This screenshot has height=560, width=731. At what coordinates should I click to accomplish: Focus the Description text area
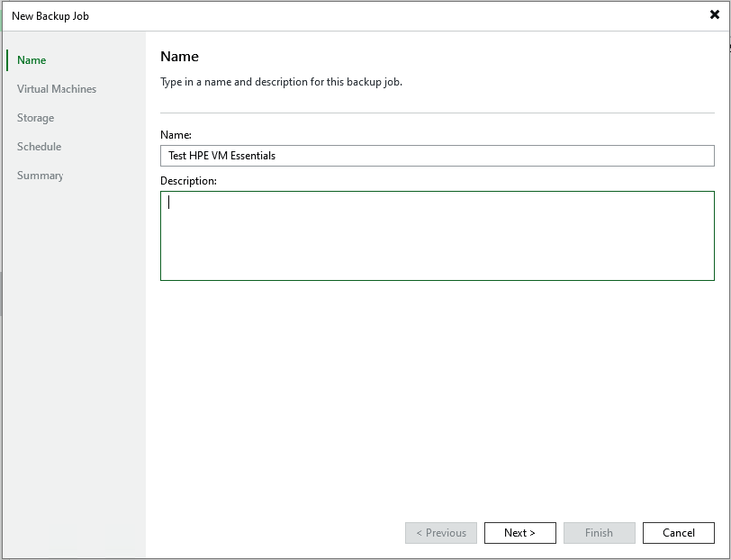[437, 236]
